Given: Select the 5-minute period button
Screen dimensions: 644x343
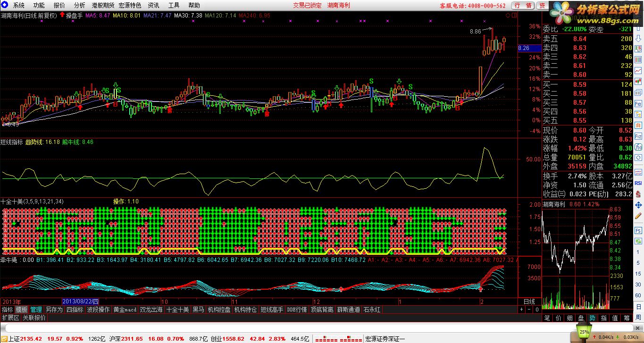Looking at the screenshot, I should point(638,262).
